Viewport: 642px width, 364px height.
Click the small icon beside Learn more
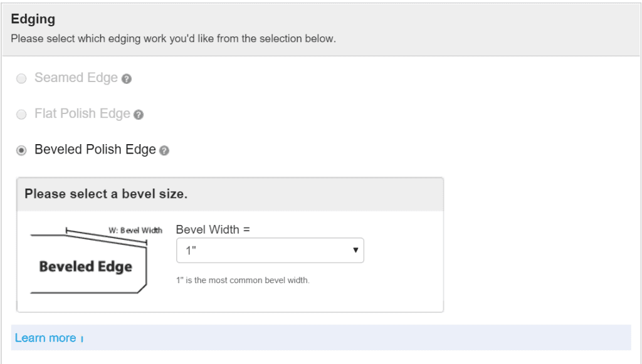tap(83, 338)
